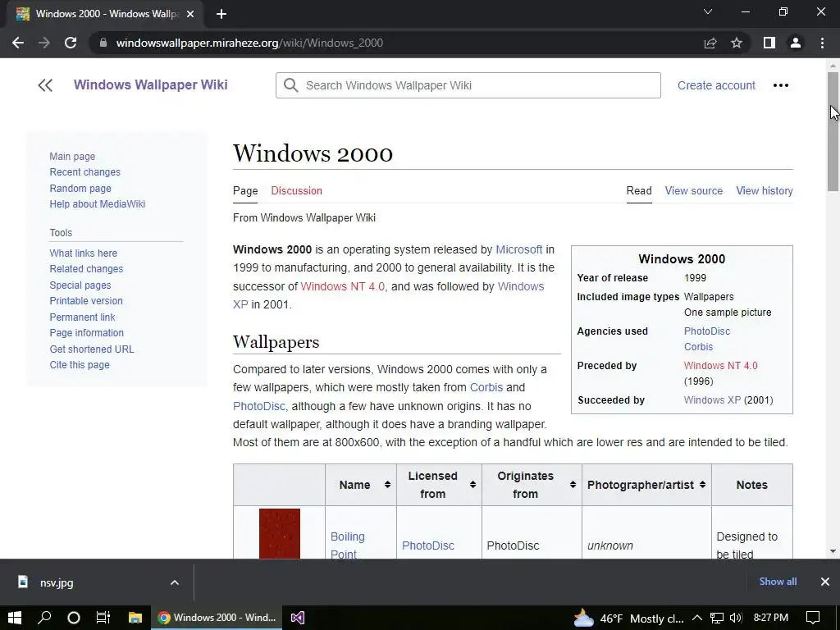
Task: Follow the Microsoft link in the intro
Action: [518, 249]
